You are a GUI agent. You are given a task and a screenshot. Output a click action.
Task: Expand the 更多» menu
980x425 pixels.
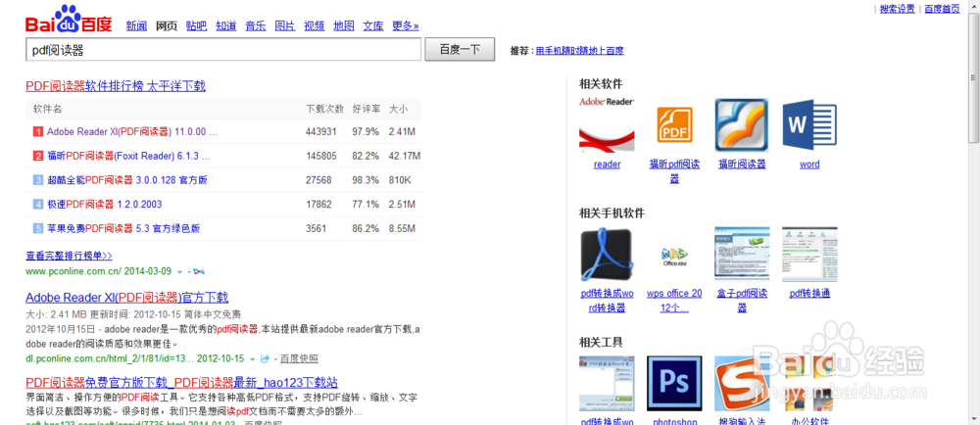406,26
